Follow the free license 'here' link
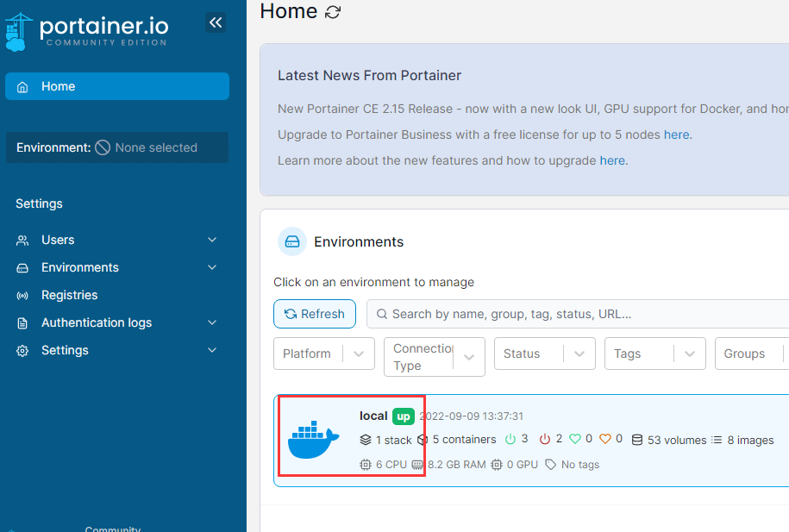The image size is (789, 532). [x=676, y=135]
